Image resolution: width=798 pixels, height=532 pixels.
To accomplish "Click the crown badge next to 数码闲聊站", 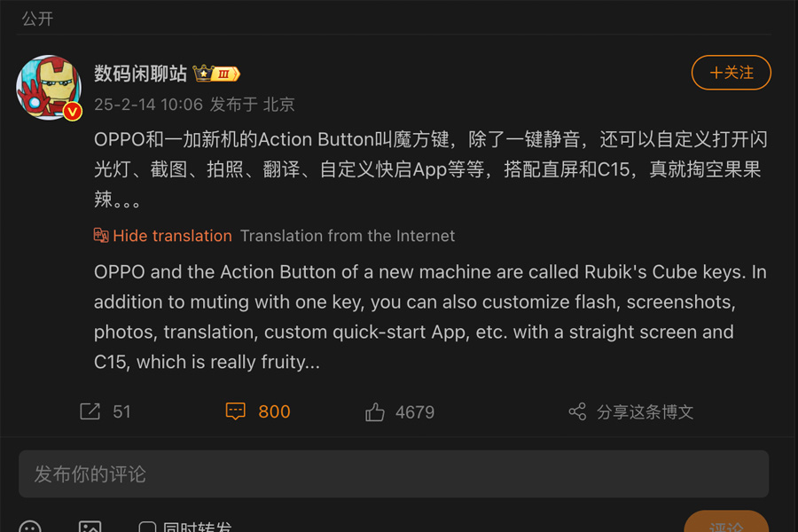I will point(202,73).
